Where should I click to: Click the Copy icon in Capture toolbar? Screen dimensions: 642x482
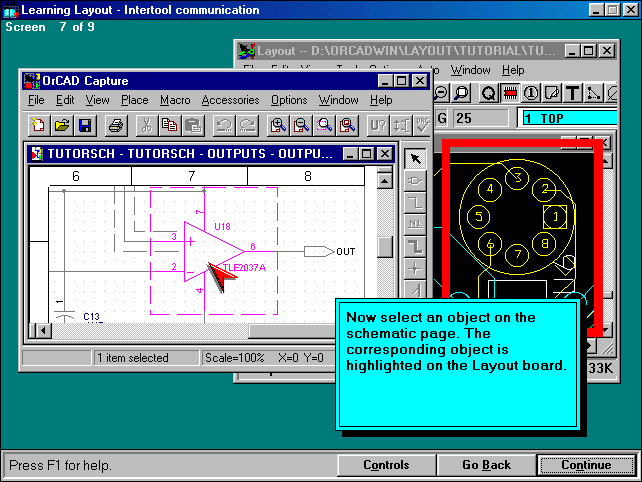169,125
